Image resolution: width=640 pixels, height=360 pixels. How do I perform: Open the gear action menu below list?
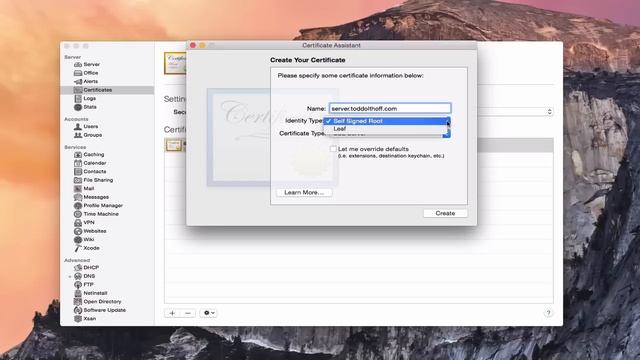pyautogui.click(x=208, y=313)
